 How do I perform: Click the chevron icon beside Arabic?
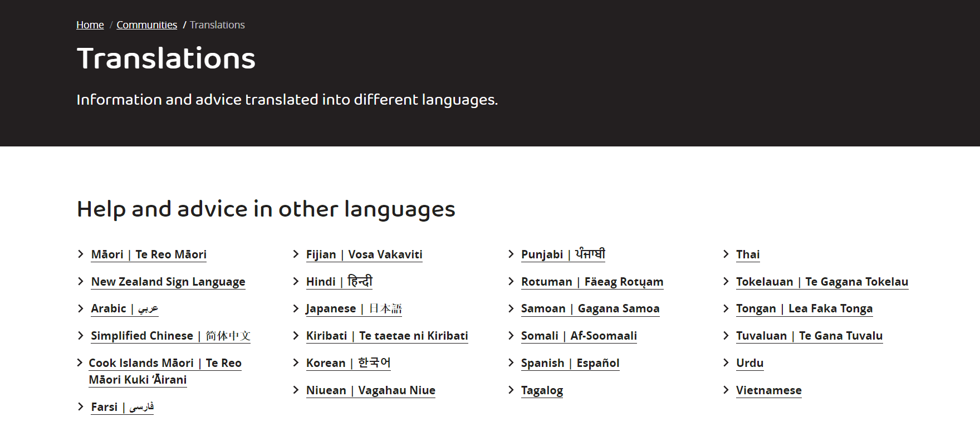coord(81,308)
